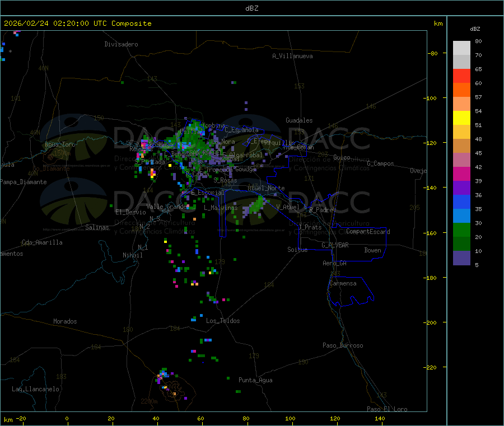Click the Los_Toldos label
This screenshot has width=504, height=426.
223,321
